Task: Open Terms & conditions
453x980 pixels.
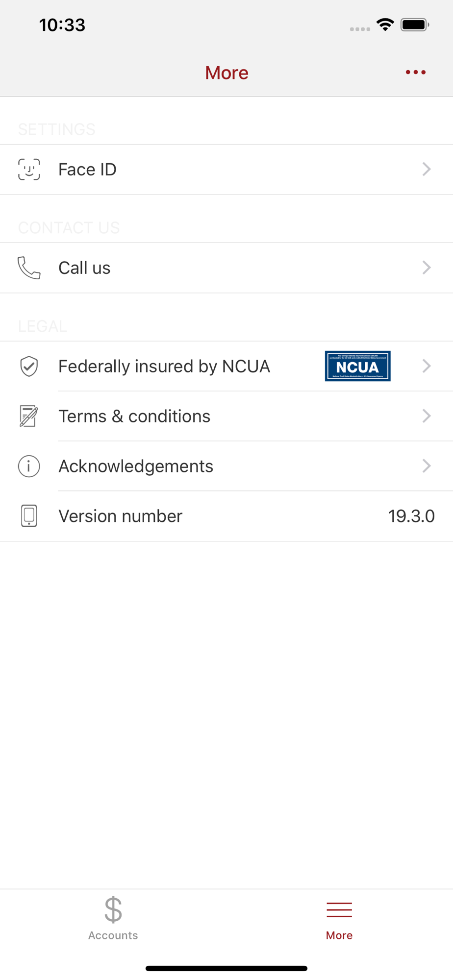Action: pos(134,416)
